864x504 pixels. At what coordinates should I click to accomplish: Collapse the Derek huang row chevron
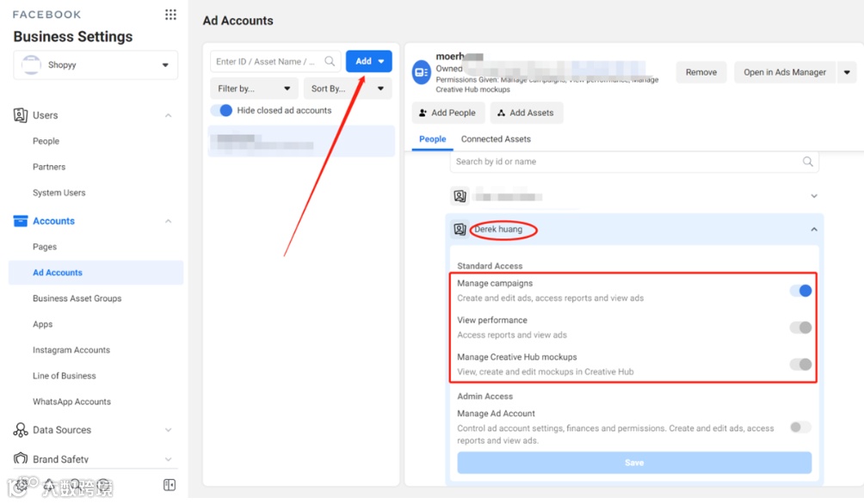coord(814,229)
